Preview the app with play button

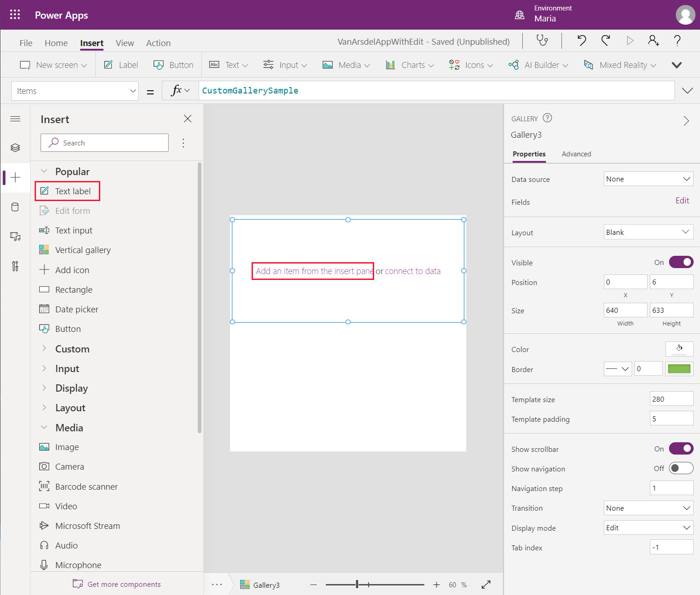coord(630,41)
